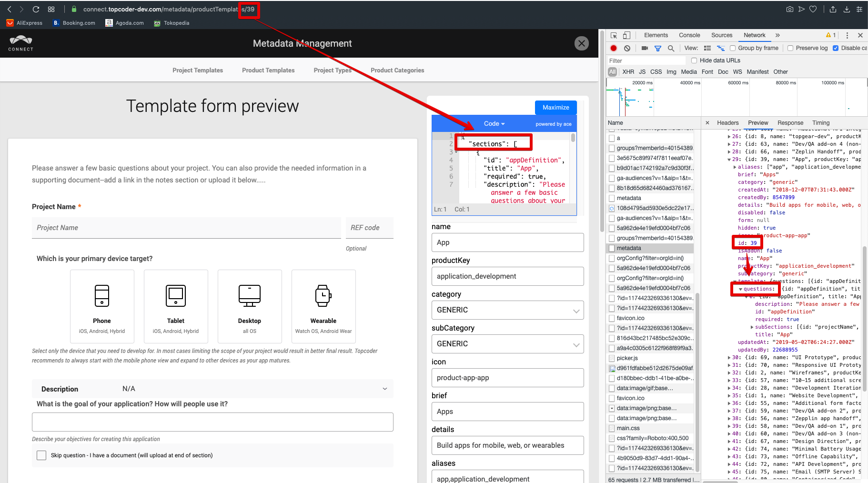The width and height of the screenshot is (868, 483).
Task: Open the Tokopedia bookmark
Action: 172,23
